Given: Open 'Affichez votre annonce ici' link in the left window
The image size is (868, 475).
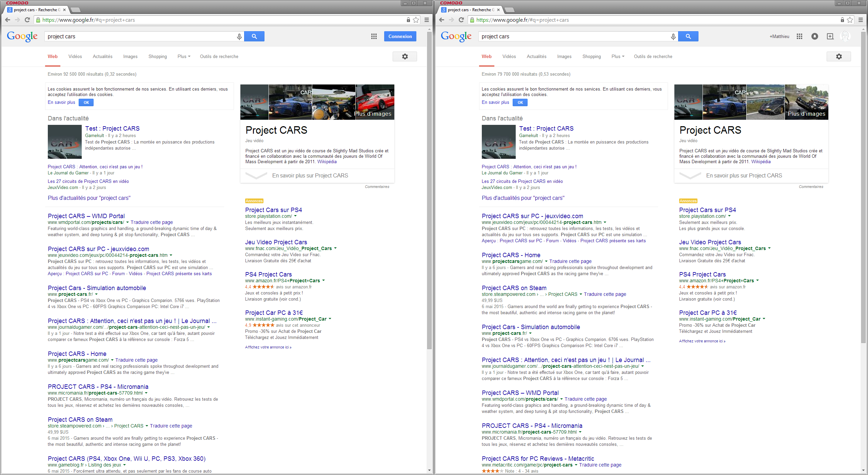Looking at the screenshot, I should point(268,347).
